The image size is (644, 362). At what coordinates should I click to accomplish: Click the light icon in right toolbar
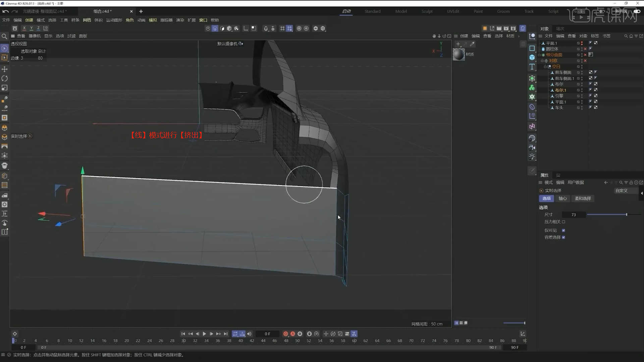click(x=532, y=157)
